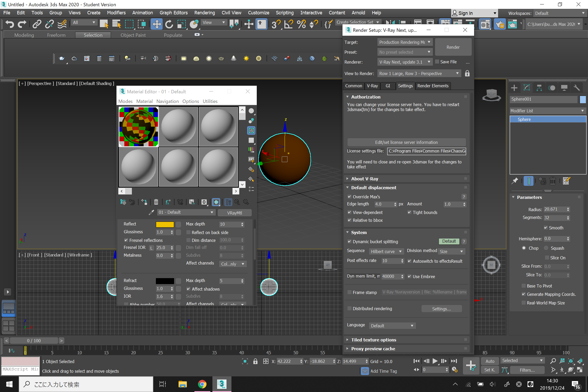Click the Undo icon on the toolbar
The width and height of the screenshot is (588, 392).
pyautogui.click(x=9, y=24)
